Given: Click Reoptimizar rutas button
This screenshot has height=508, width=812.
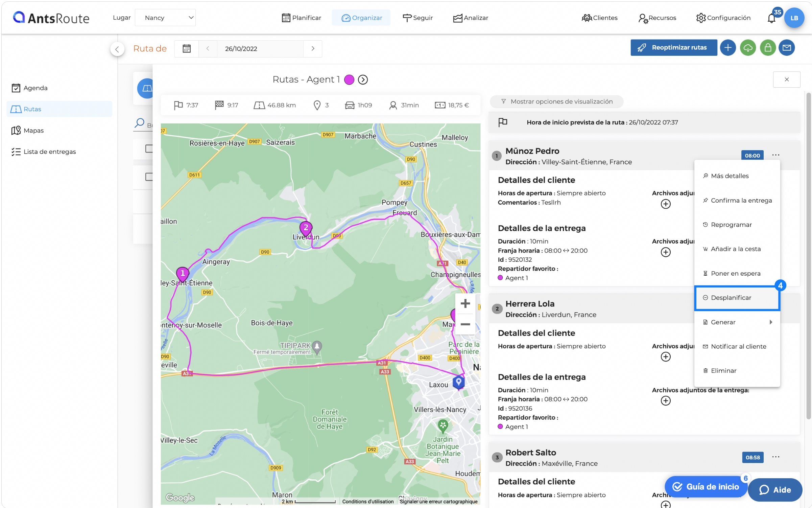Looking at the screenshot, I should [673, 48].
